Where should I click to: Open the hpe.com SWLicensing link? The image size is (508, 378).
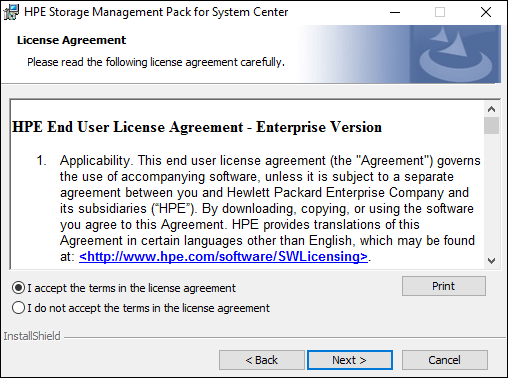tap(223, 256)
